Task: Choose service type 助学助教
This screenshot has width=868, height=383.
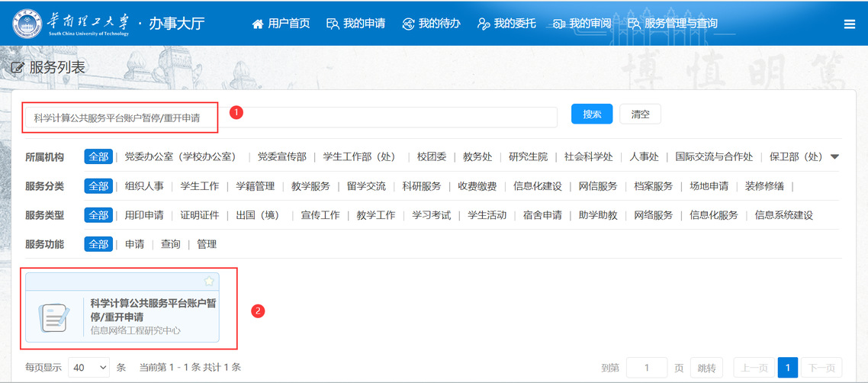Action: click(x=598, y=214)
